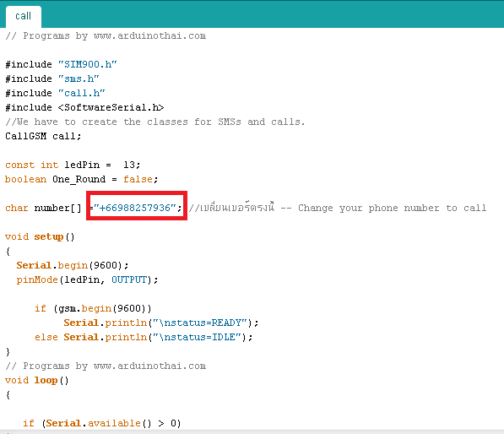The height and width of the screenshot is (434, 504).
Task: Click the ledPin constant definition line
Action: tap(73, 165)
